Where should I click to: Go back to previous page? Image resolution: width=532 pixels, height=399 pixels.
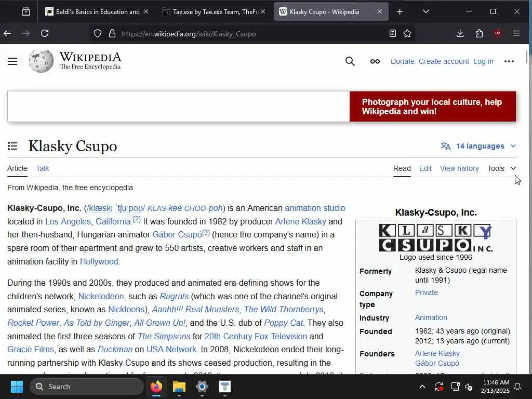click(7, 33)
